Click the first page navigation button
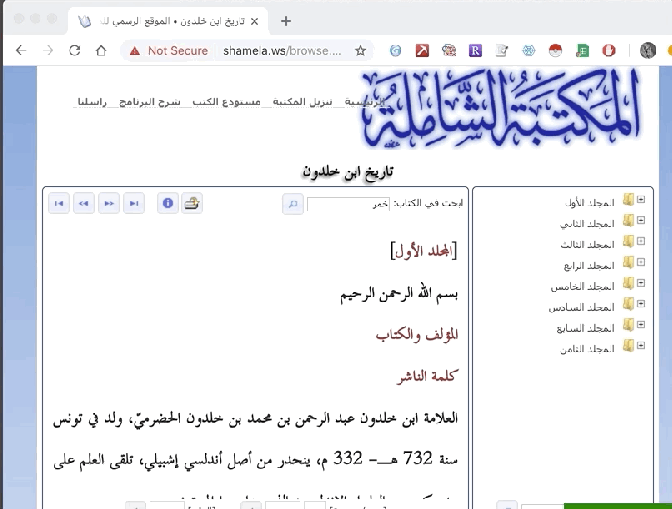 pyautogui.click(x=59, y=204)
